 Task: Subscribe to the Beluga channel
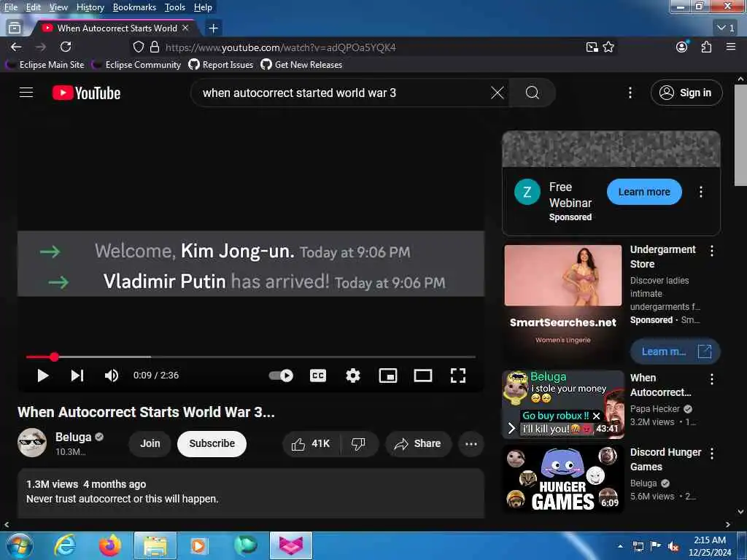(x=212, y=443)
